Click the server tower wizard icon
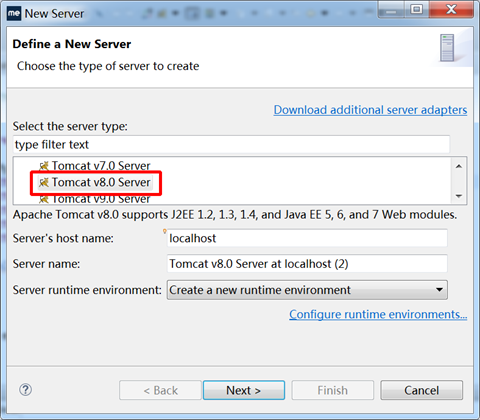The height and width of the screenshot is (420, 480). (x=447, y=48)
